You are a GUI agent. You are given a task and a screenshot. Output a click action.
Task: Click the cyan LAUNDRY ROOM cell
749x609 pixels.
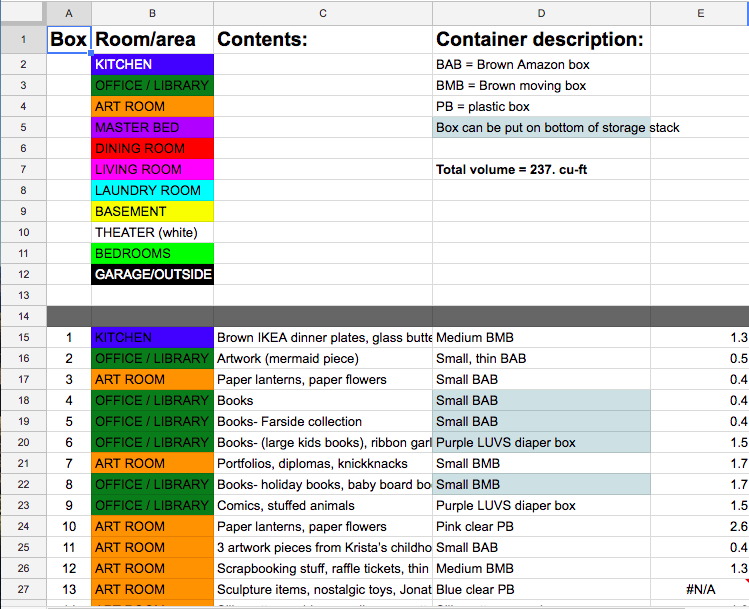(x=152, y=191)
